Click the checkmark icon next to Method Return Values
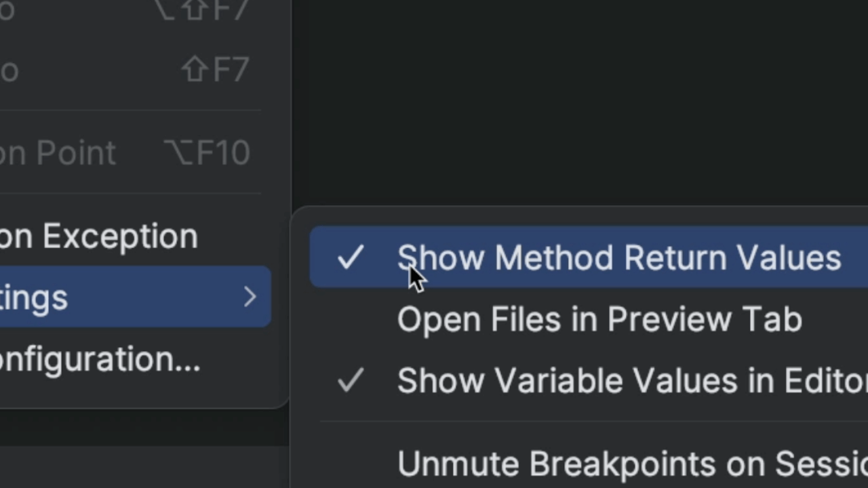This screenshot has height=488, width=868. click(351, 258)
